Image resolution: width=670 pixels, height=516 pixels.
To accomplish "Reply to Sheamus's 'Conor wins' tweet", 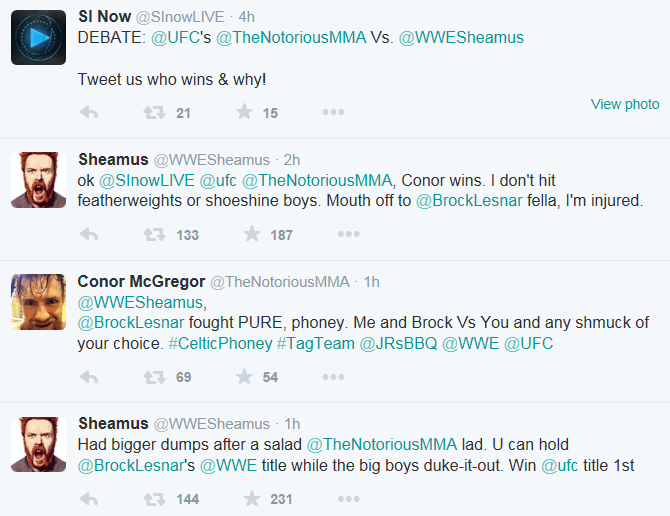I will click(88, 235).
